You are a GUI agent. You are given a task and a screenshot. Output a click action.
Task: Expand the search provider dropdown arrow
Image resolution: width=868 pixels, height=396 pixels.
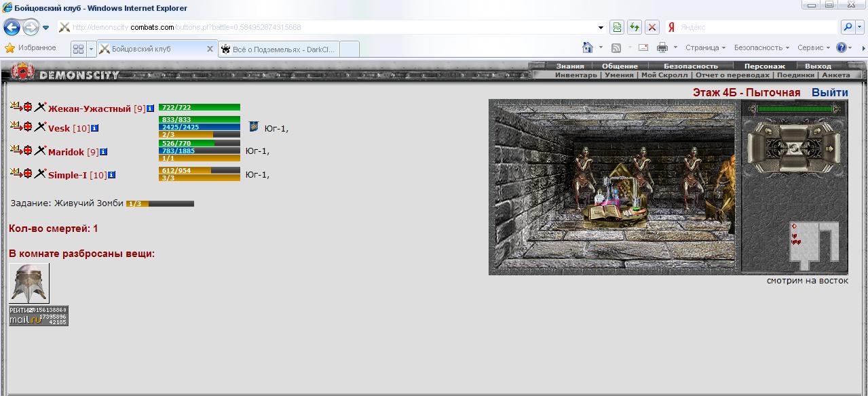861,28
